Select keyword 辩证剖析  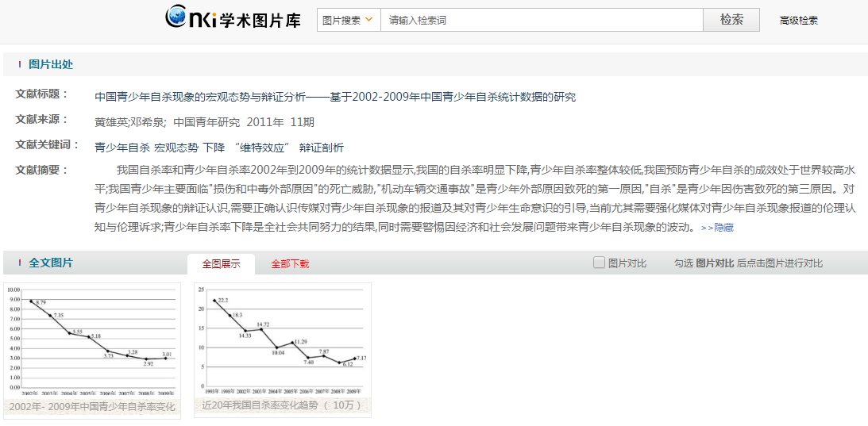(x=322, y=148)
